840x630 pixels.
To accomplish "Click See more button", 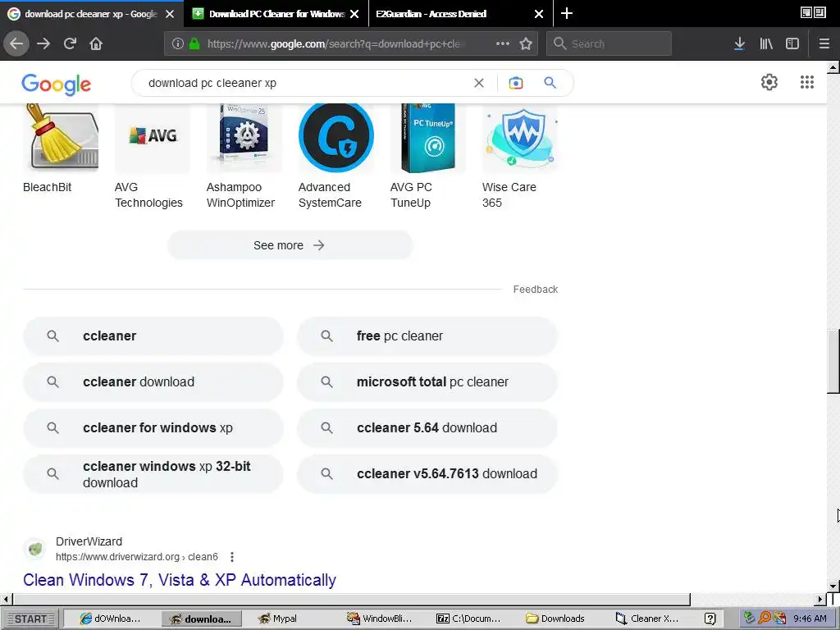I will coord(290,245).
